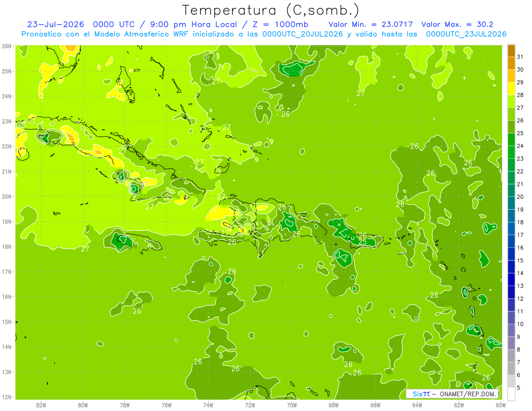The height and width of the screenshot is (411, 532).
Task: Click longitude axis label "68W"
Action: coord(333,404)
